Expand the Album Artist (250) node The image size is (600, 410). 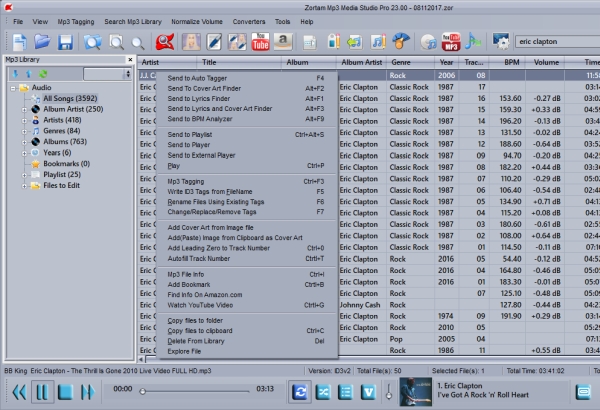tap(24, 109)
